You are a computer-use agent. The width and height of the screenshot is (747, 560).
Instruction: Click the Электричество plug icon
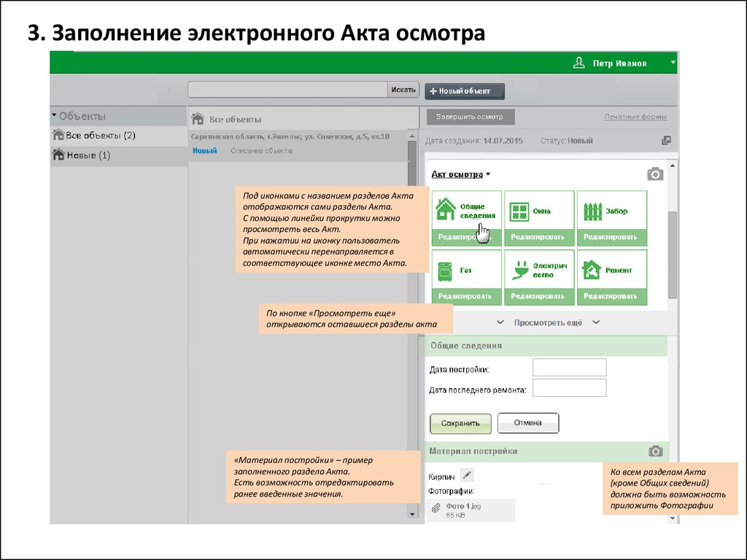(x=519, y=270)
